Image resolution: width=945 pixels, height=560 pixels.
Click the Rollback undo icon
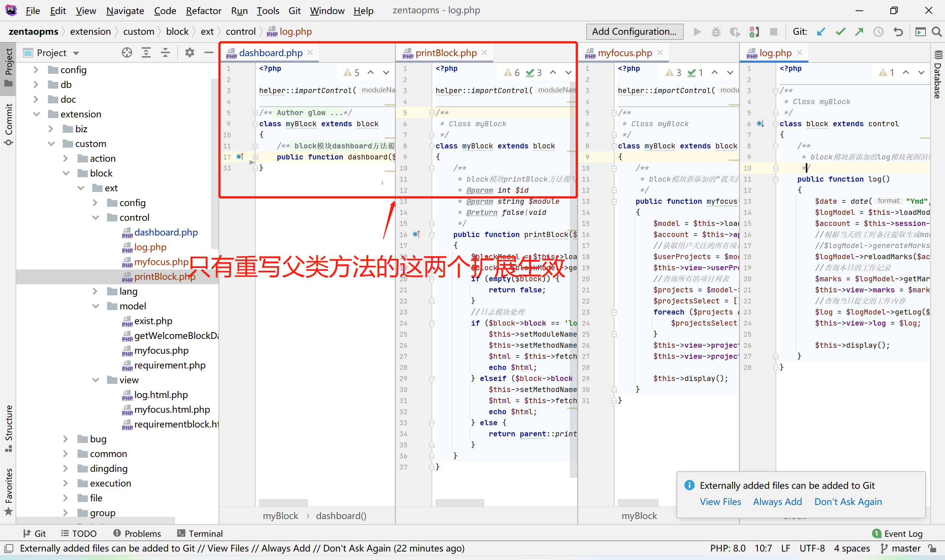pyautogui.click(x=898, y=32)
